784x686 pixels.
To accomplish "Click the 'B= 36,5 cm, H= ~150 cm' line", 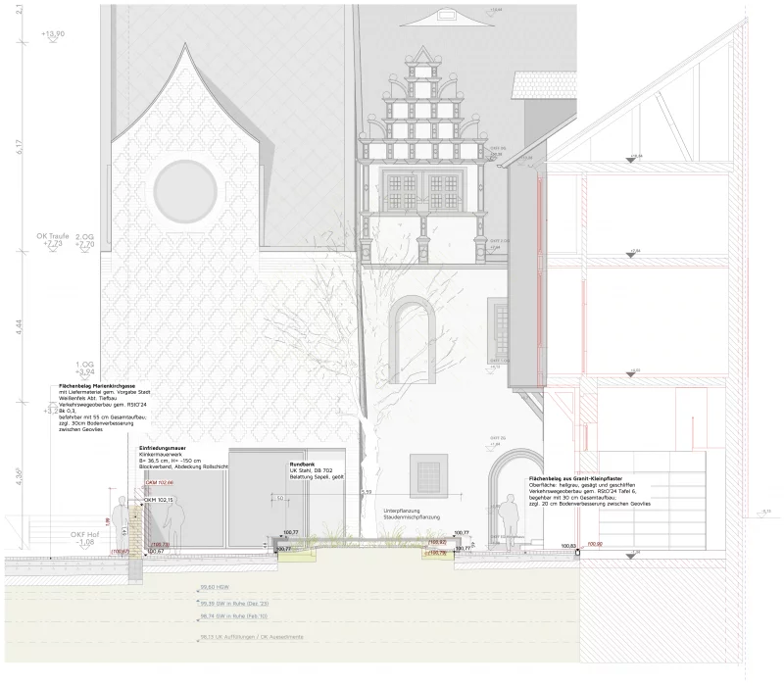I will (170, 460).
